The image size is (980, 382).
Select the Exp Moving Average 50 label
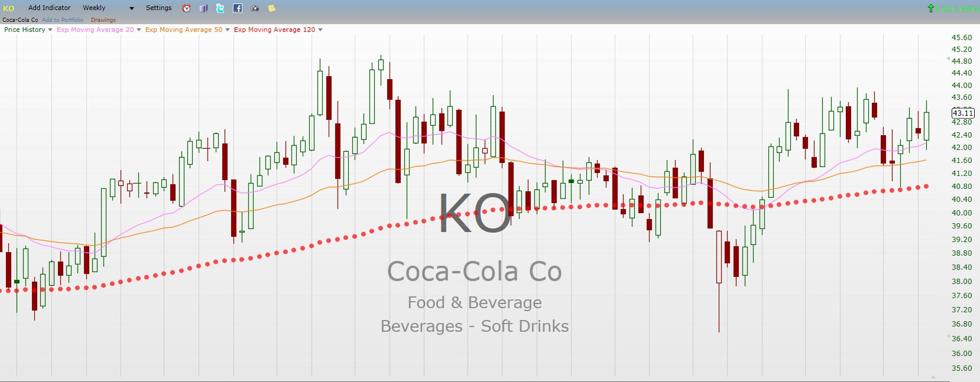click(184, 30)
